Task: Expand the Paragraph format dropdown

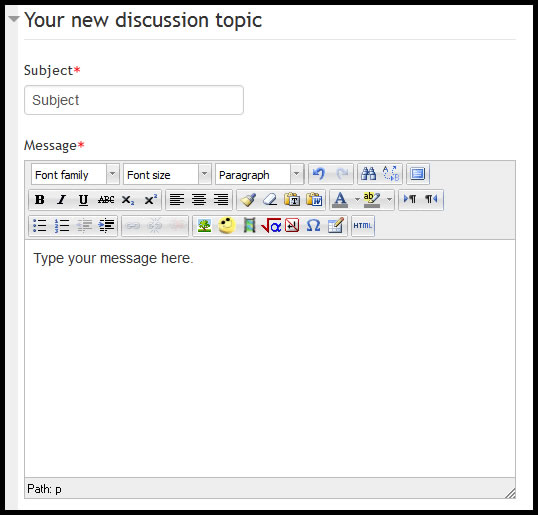Action: 259,174
